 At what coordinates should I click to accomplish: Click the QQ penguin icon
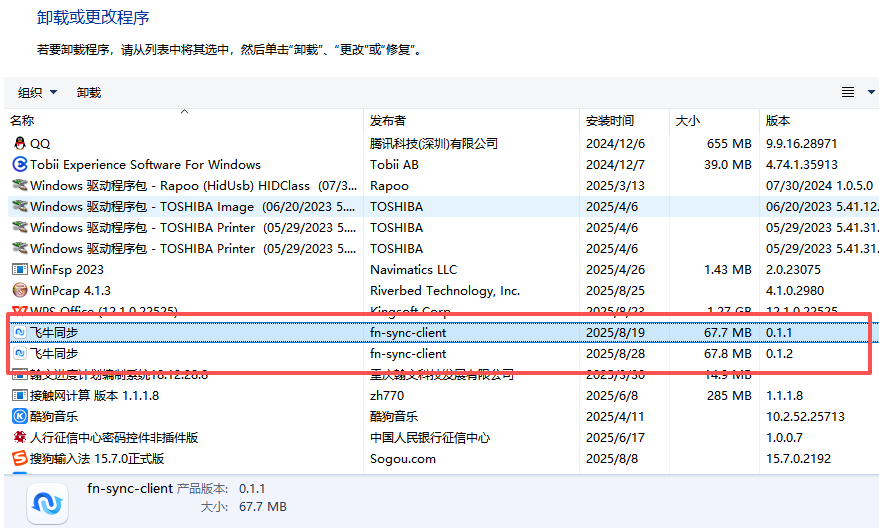point(20,143)
